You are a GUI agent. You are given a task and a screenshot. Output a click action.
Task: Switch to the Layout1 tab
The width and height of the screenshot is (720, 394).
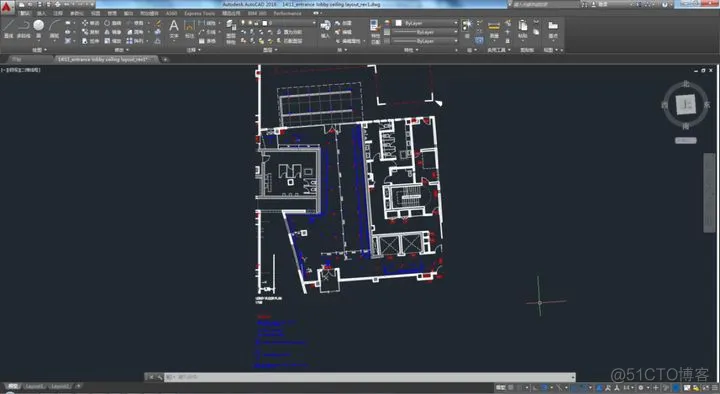tap(34, 387)
